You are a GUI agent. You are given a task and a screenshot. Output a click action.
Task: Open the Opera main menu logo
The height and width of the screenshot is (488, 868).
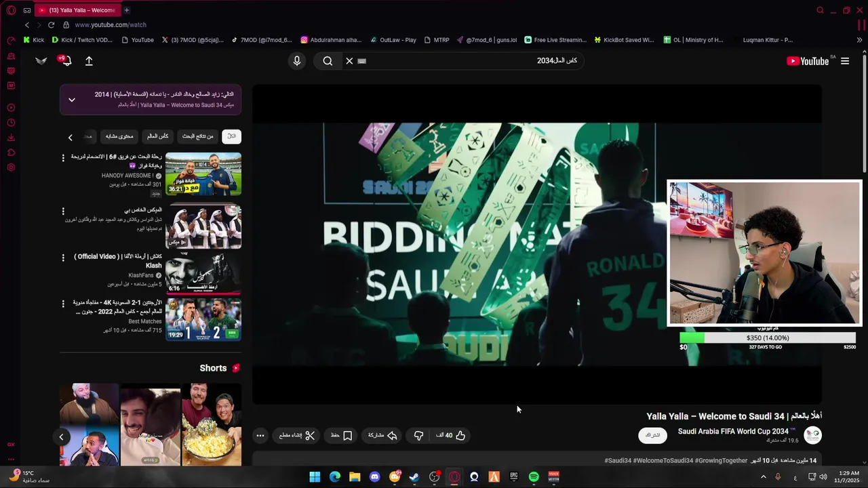[x=11, y=10]
